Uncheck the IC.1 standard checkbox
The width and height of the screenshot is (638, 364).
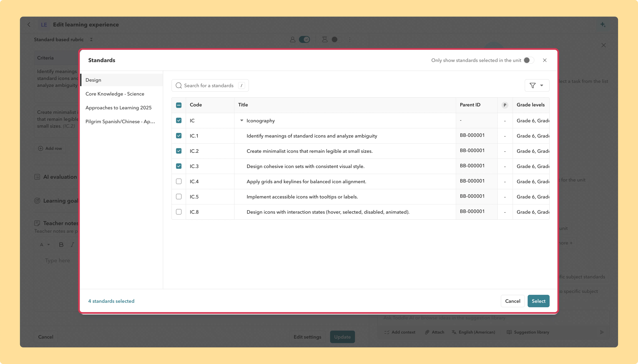(179, 136)
